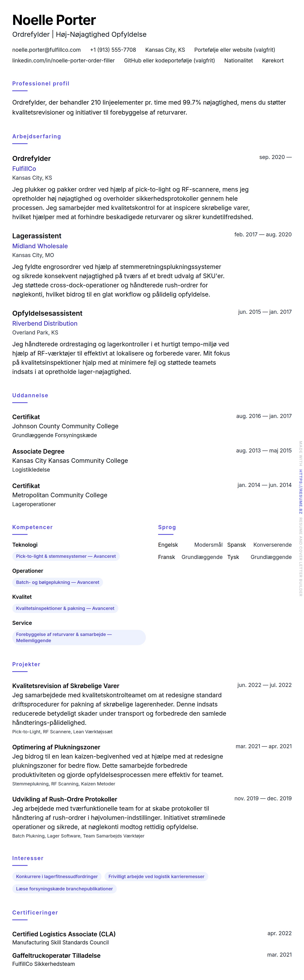Click the Frivilligt arbejde ved logistik karrieremesser chip
The image size is (304, 980).
pyautogui.click(x=156, y=877)
